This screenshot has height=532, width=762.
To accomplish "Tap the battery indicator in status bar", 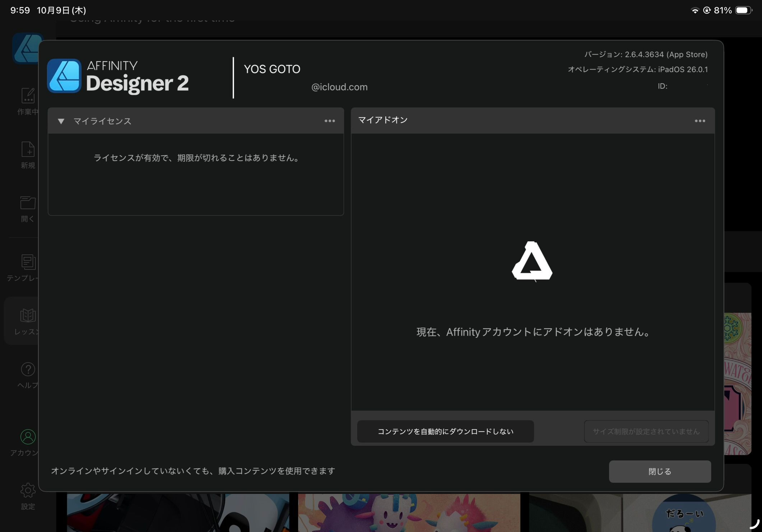I will point(743,10).
